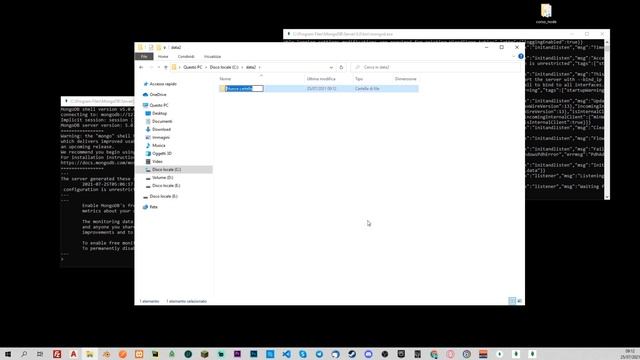
Task: Select Disco locale (C:) in navigation pane
Action: click(166, 169)
